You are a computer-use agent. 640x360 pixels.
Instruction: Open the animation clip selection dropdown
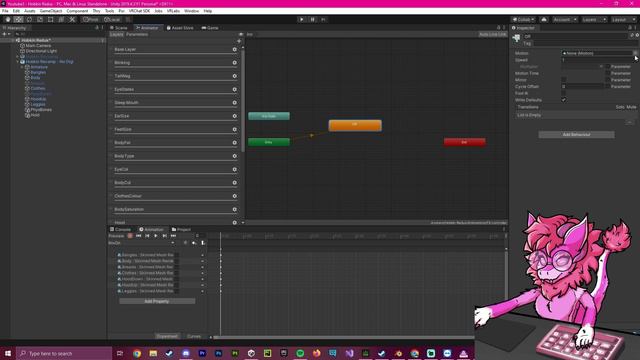[142, 243]
